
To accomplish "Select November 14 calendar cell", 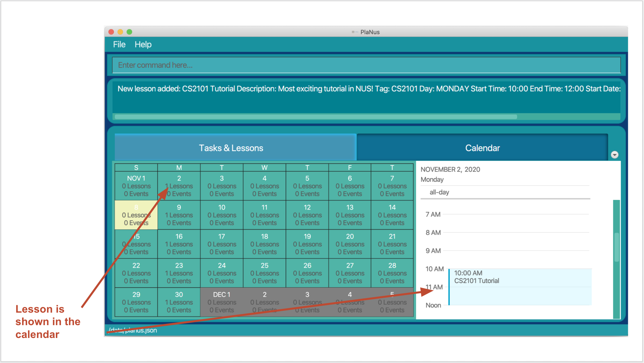I will click(x=392, y=215).
